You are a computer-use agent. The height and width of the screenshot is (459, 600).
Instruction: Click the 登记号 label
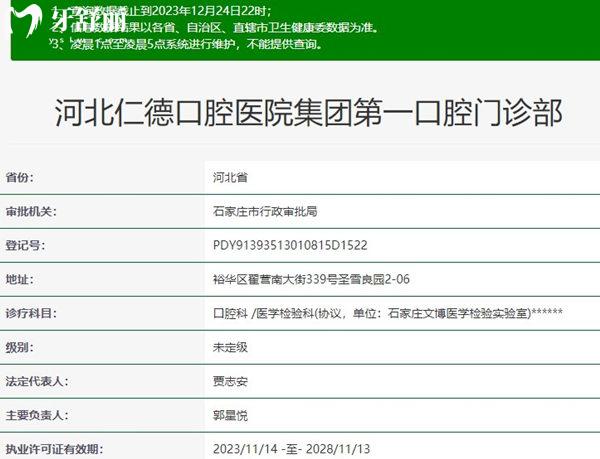[x=25, y=245]
